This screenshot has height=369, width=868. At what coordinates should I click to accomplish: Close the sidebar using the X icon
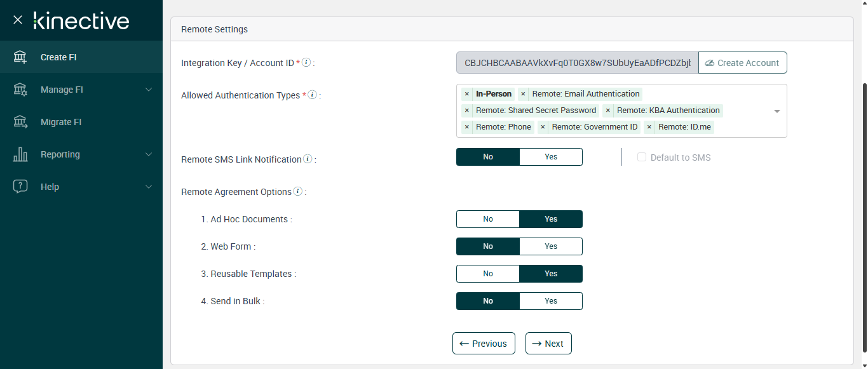(18, 20)
